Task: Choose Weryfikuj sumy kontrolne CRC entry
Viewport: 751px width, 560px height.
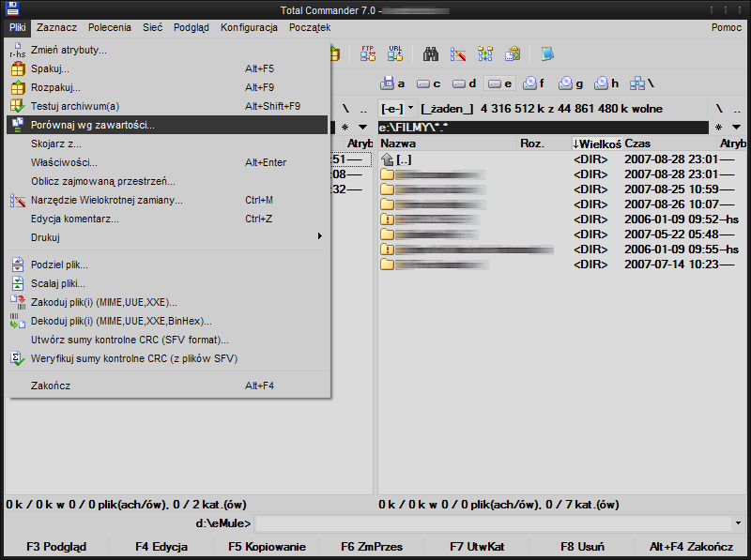Action: coord(167,358)
